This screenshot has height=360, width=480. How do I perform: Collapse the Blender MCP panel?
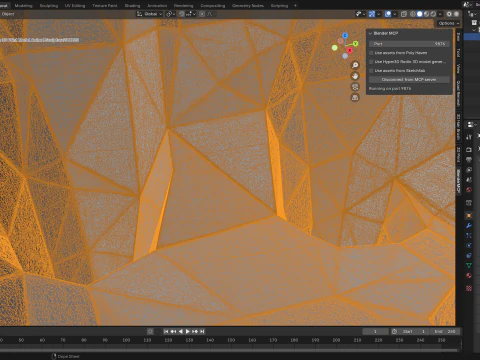(x=370, y=33)
